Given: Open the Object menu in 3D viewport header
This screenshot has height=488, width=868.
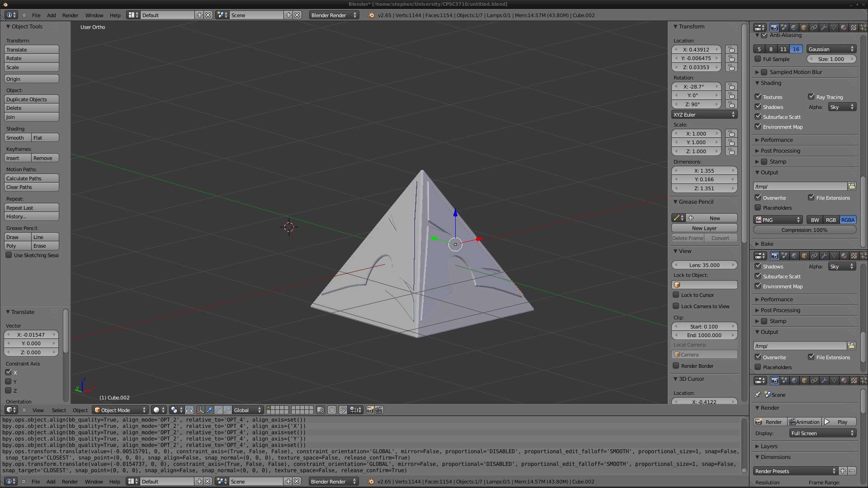Looking at the screenshot, I should point(80,410).
